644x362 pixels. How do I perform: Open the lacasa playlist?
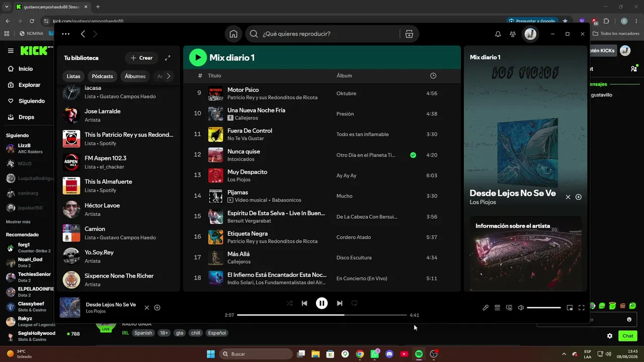pos(119,92)
